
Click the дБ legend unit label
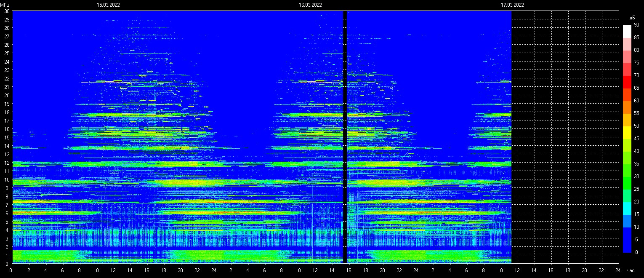[x=632, y=18]
